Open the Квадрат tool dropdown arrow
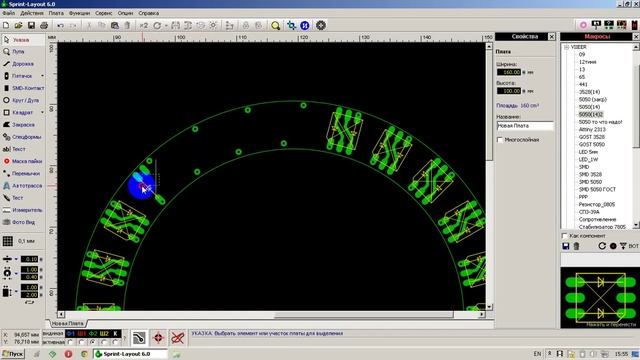Viewport: 640px width, 360px height. pos(42,112)
